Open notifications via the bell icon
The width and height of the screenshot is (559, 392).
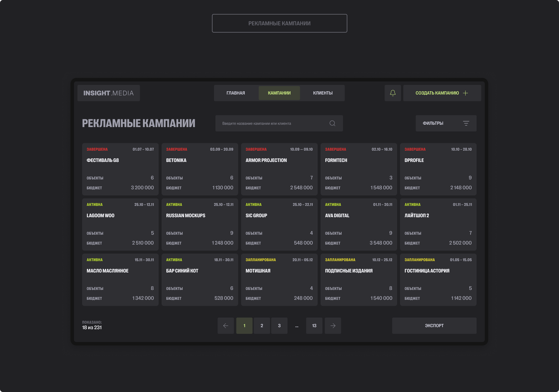(393, 93)
